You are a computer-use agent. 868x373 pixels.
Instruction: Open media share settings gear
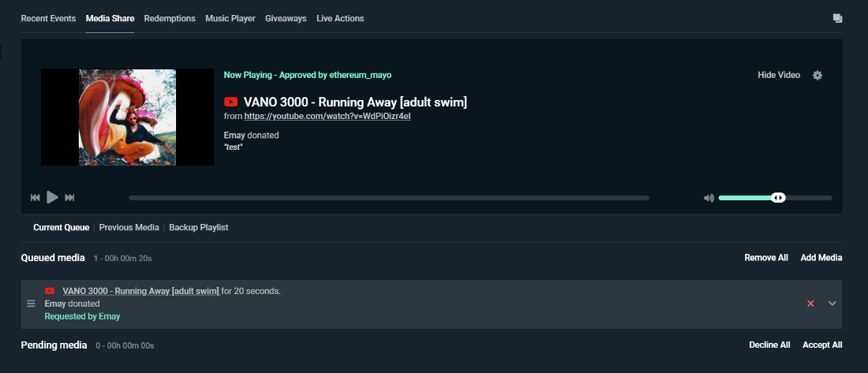pyautogui.click(x=817, y=75)
